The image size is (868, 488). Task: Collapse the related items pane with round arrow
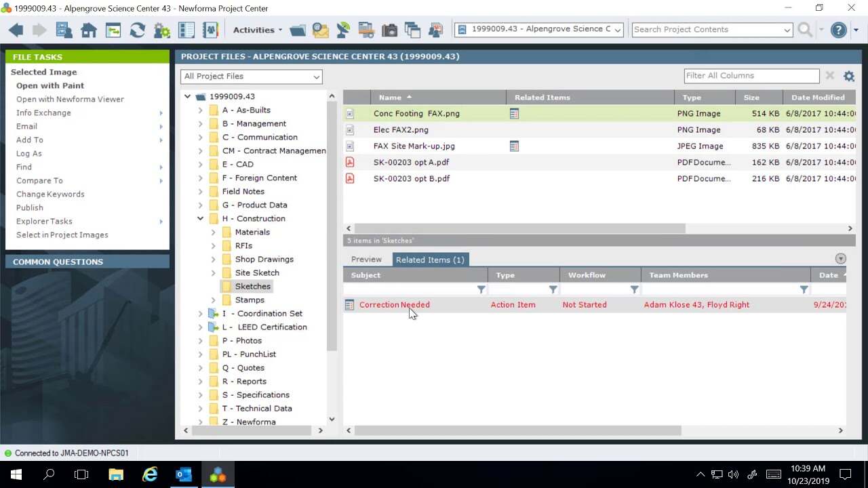point(840,259)
